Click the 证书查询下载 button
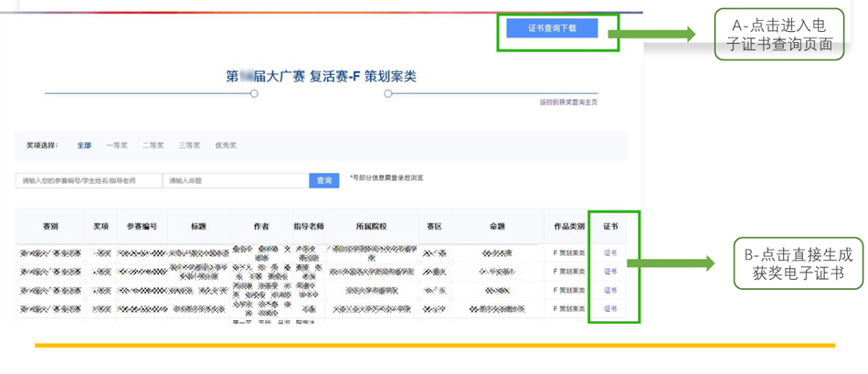The height and width of the screenshot is (374, 868). [552, 28]
